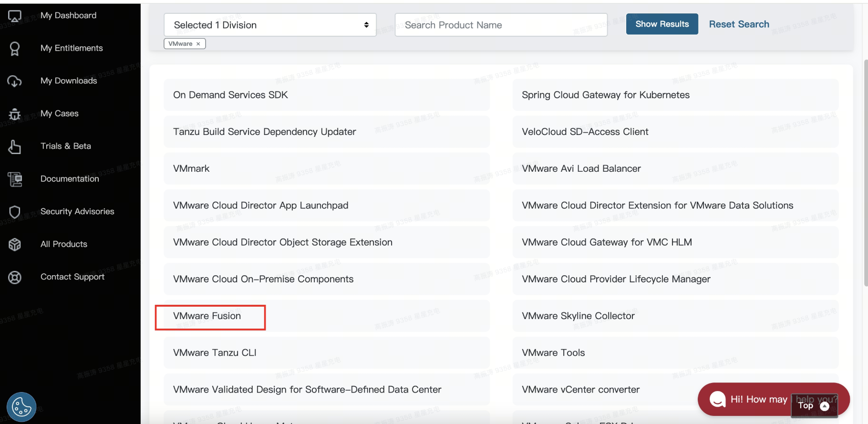Open VMware Skyline Collector product
This screenshot has height=424, width=868.
(x=675, y=316)
